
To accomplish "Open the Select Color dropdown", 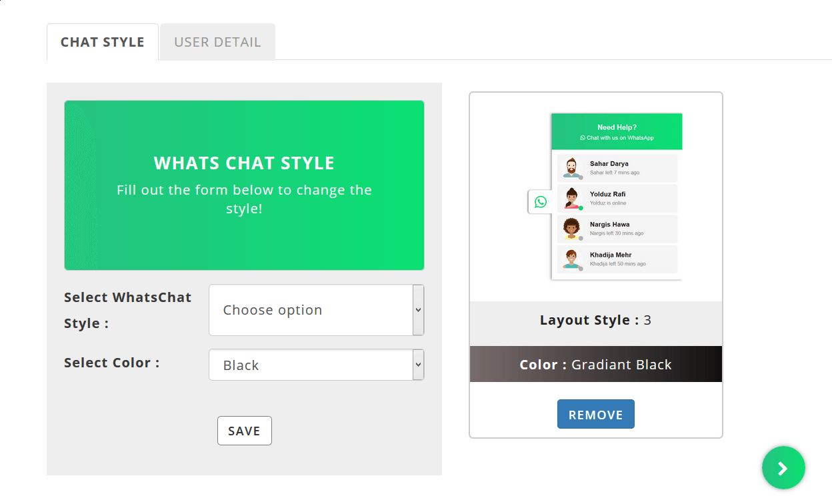I will 311,365.
